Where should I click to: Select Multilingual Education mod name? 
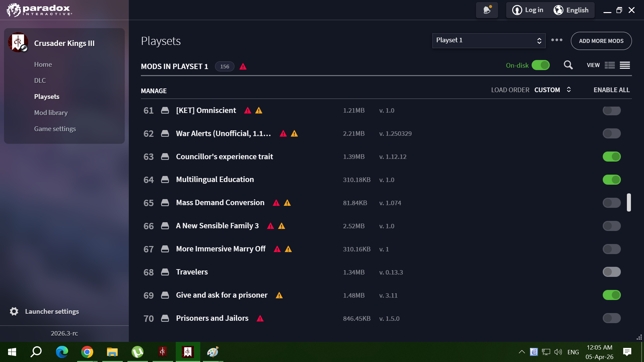(x=215, y=179)
